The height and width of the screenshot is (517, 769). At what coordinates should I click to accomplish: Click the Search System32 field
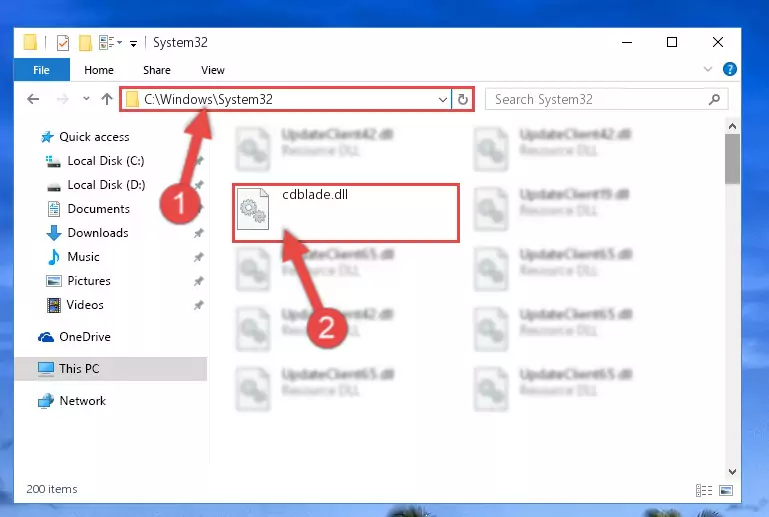point(607,100)
